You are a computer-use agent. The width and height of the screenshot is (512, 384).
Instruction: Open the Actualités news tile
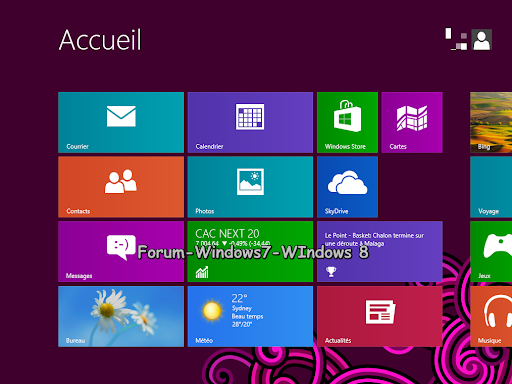(x=380, y=316)
